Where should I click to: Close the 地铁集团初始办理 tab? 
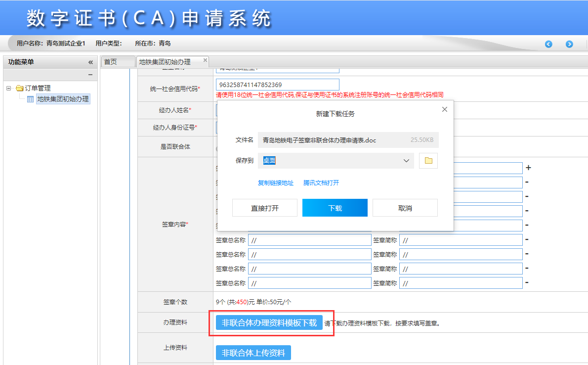point(205,61)
